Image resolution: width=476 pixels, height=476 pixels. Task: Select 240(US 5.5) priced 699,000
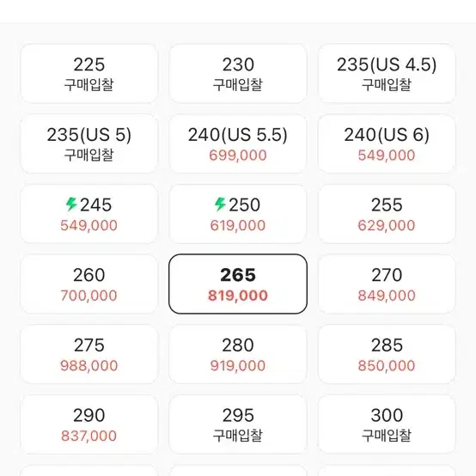click(x=238, y=143)
